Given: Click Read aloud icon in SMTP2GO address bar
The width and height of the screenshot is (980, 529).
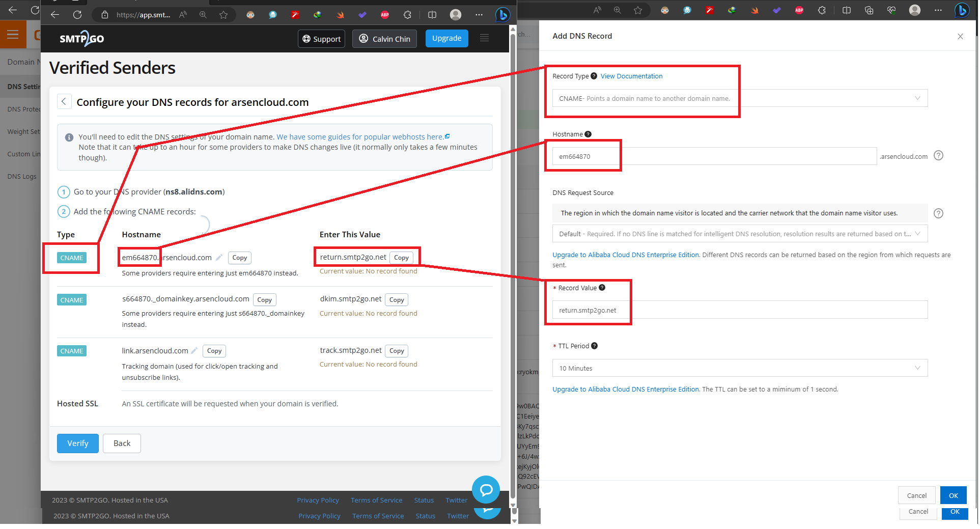Looking at the screenshot, I should (x=183, y=15).
